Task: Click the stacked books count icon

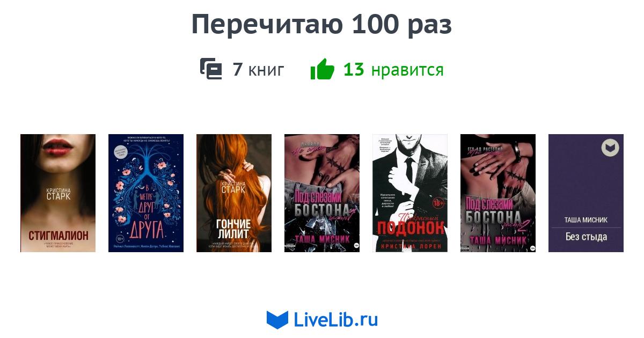Action: (x=211, y=69)
